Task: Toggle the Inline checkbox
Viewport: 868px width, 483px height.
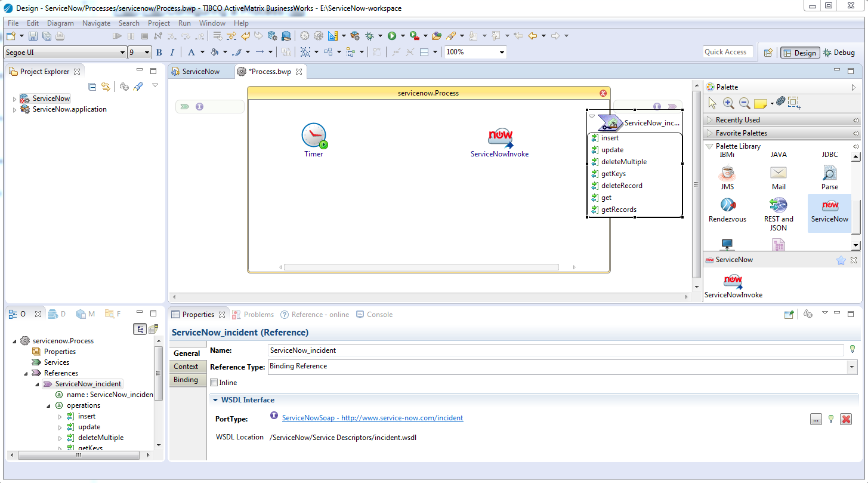Action: tap(214, 383)
